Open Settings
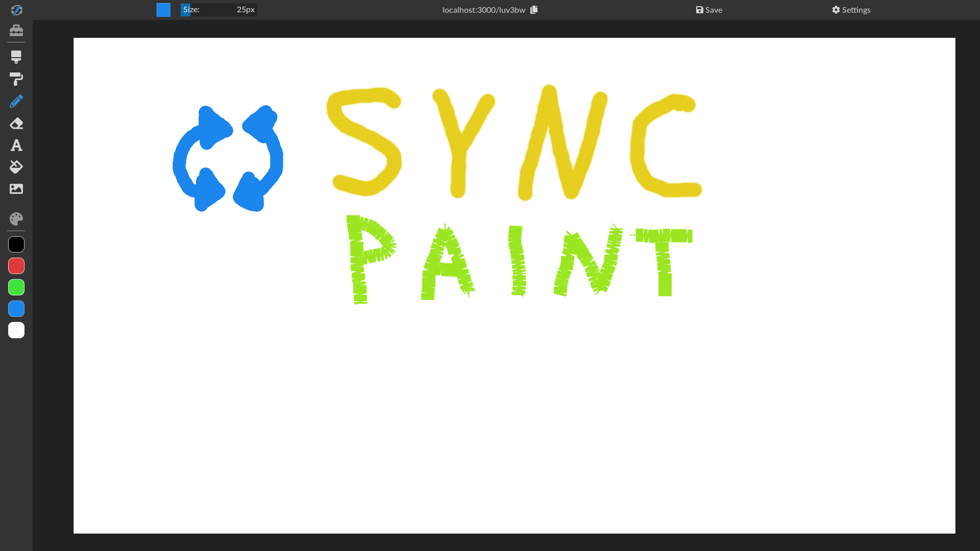Viewport: 980px width, 551px height. 851,10
